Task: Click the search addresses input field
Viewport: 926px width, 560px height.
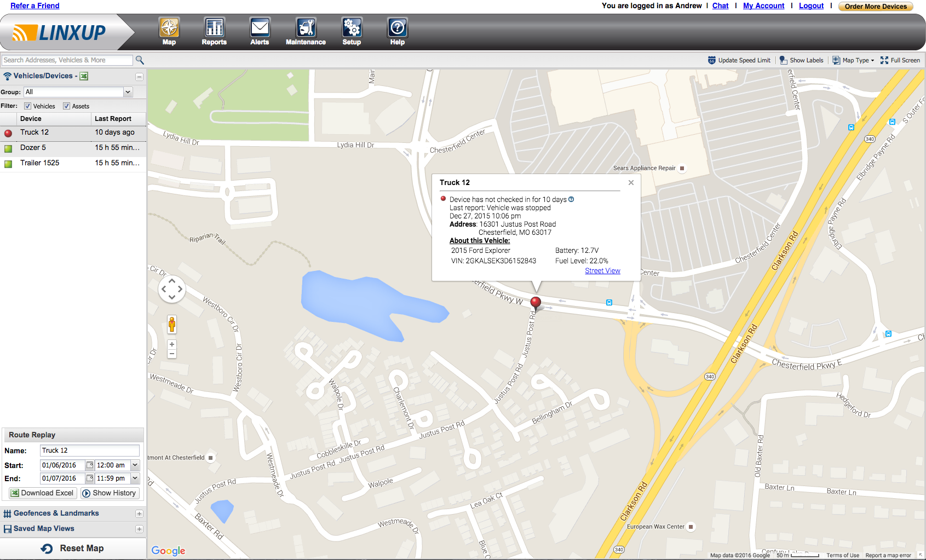Action: (67, 60)
